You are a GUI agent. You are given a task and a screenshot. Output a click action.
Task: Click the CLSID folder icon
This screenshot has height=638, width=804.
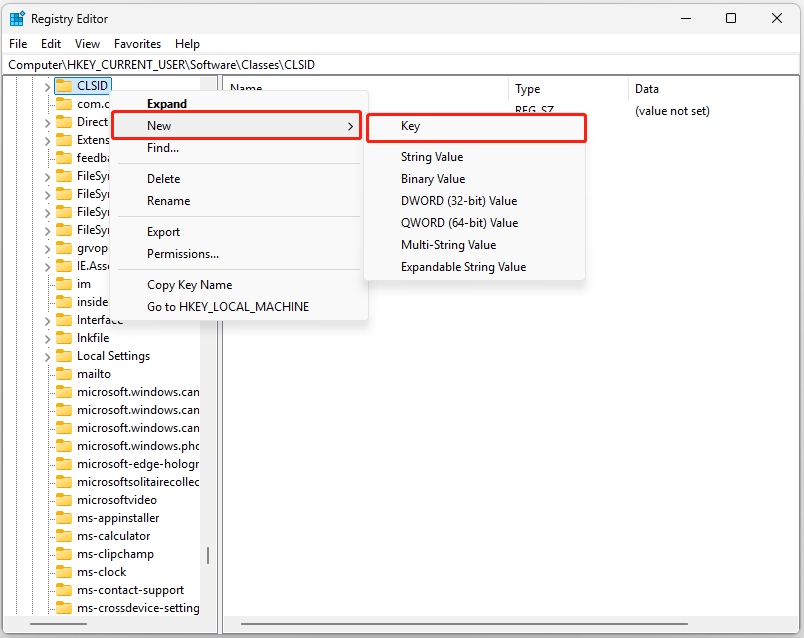pyautogui.click(x=64, y=85)
